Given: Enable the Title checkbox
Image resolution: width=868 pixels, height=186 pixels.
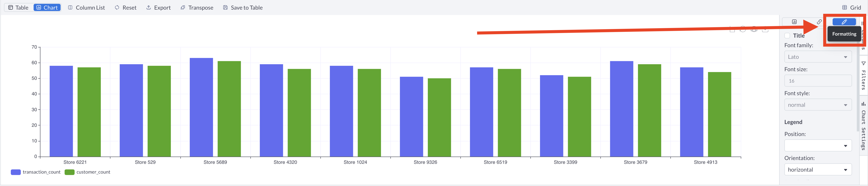Looking at the screenshot, I should (787, 36).
